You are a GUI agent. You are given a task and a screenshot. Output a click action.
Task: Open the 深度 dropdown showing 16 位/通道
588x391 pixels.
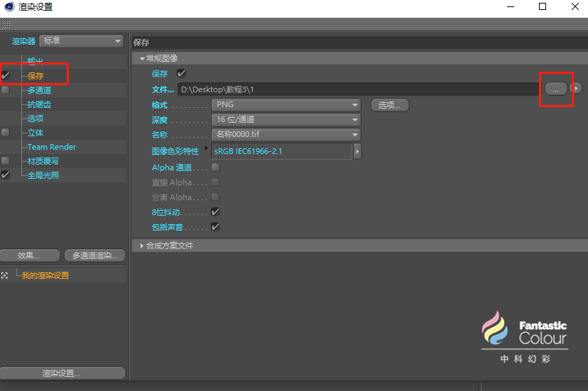click(286, 120)
